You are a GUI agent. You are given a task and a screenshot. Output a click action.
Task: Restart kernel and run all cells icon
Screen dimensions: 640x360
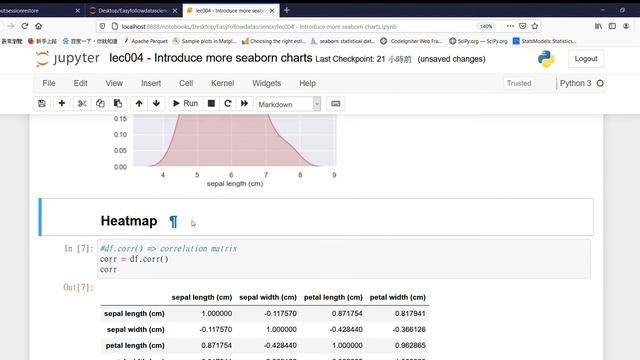(x=244, y=104)
